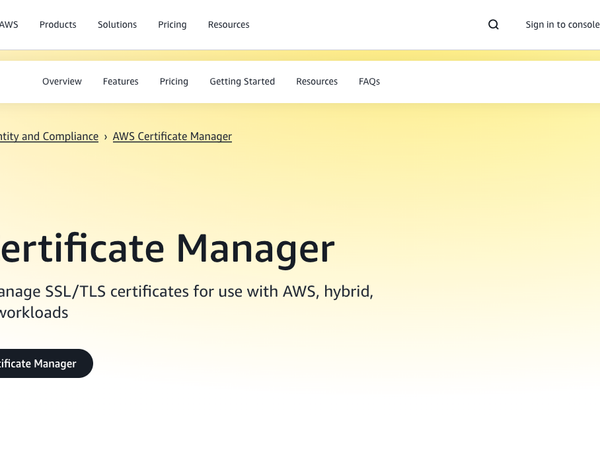Click Sign in to console link

[562, 24]
